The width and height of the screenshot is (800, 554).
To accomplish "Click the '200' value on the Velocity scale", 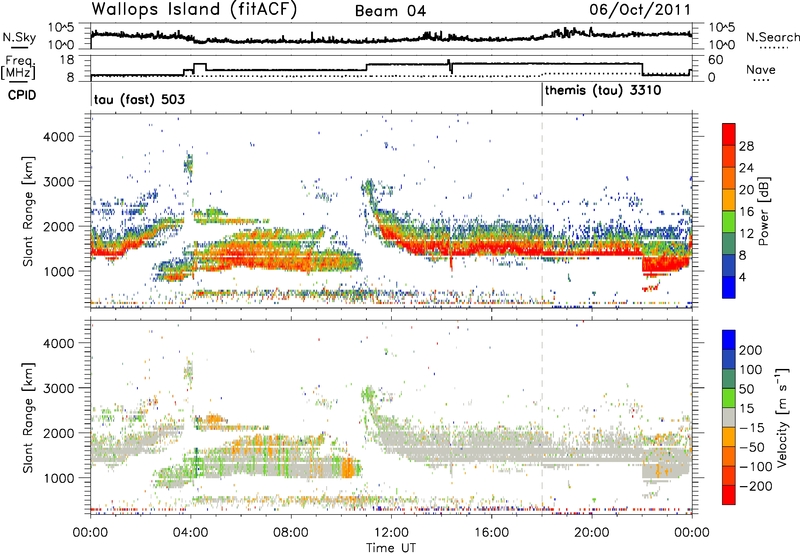I will [751, 350].
